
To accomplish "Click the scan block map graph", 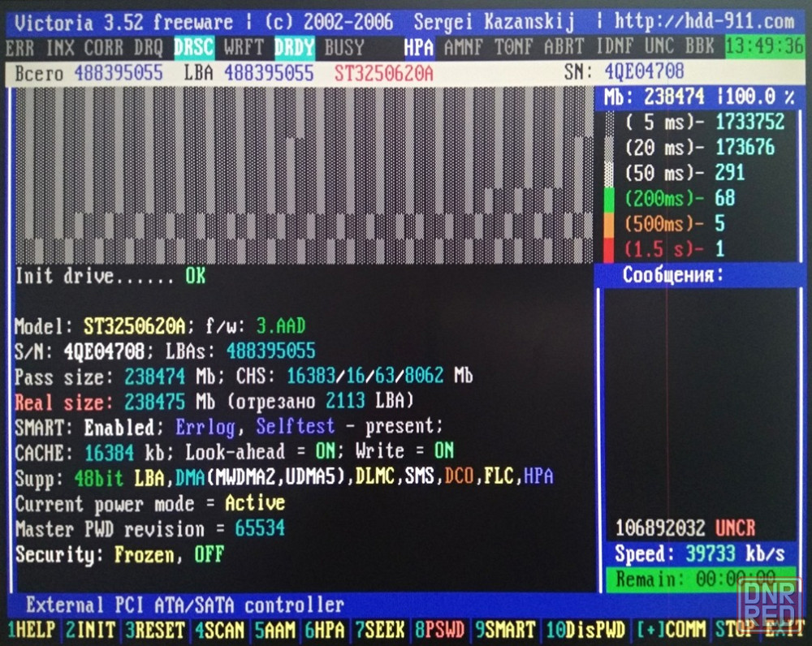I will (304, 175).
